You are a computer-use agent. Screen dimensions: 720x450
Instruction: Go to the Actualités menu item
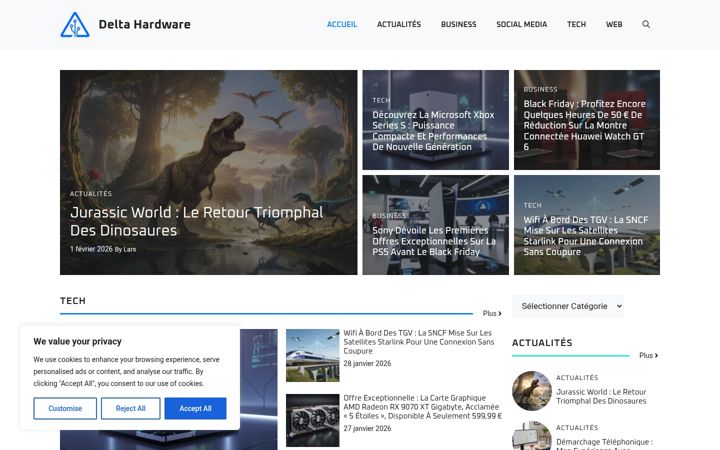point(399,24)
